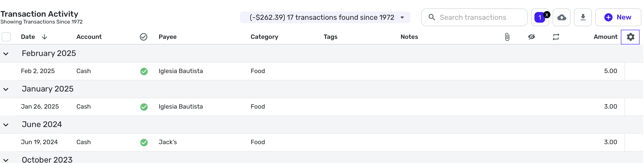Click the search magnifier icon
Screen dimensions: 644x163
click(432, 18)
